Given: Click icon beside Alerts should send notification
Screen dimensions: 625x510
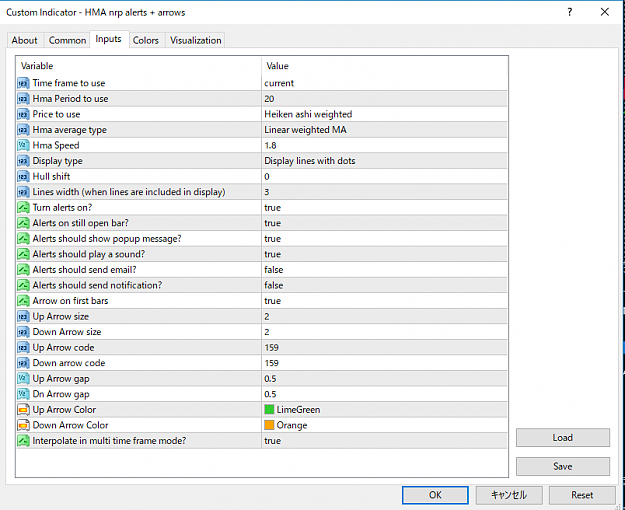Looking at the screenshot, I should click(23, 285).
